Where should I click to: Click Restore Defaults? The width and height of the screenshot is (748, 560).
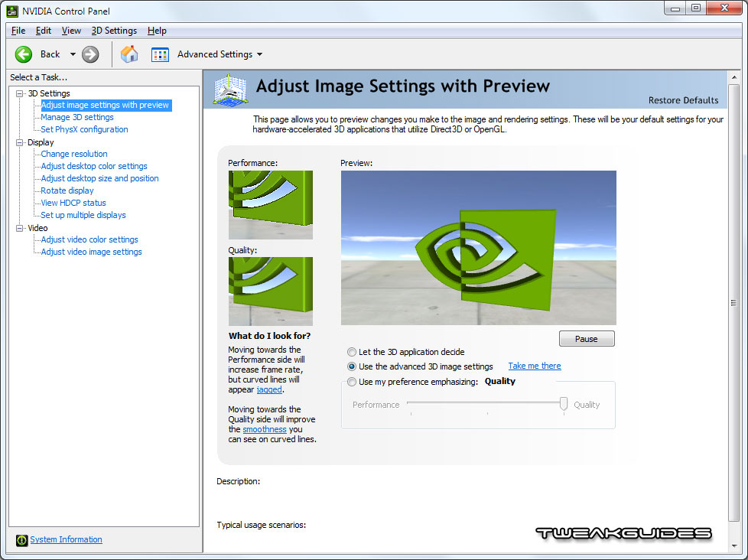click(683, 100)
